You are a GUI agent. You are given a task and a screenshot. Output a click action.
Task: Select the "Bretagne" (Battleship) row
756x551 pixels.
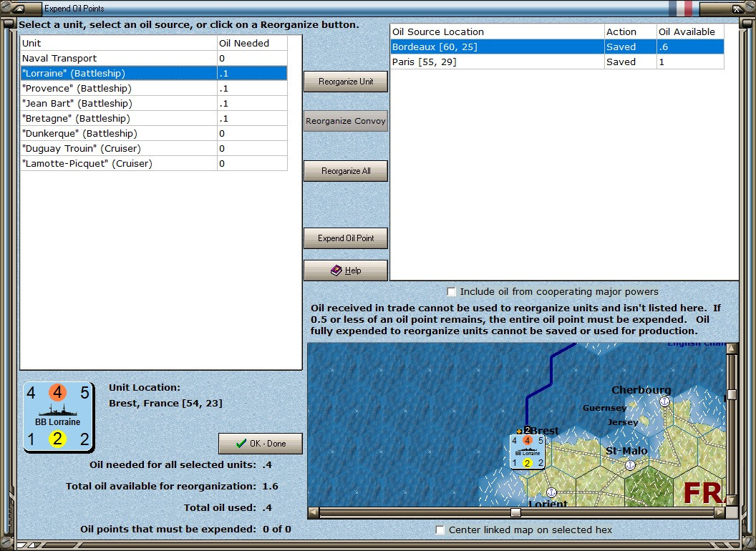(x=154, y=118)
